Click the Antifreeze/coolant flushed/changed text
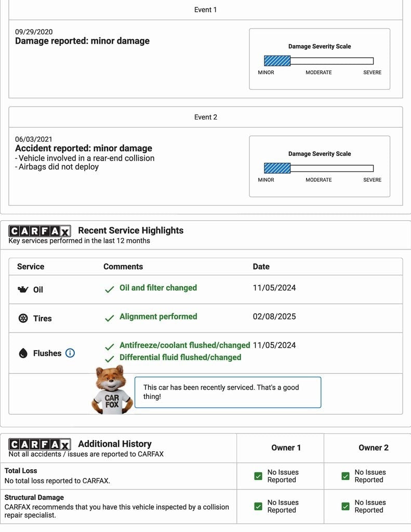 (184, 345)
